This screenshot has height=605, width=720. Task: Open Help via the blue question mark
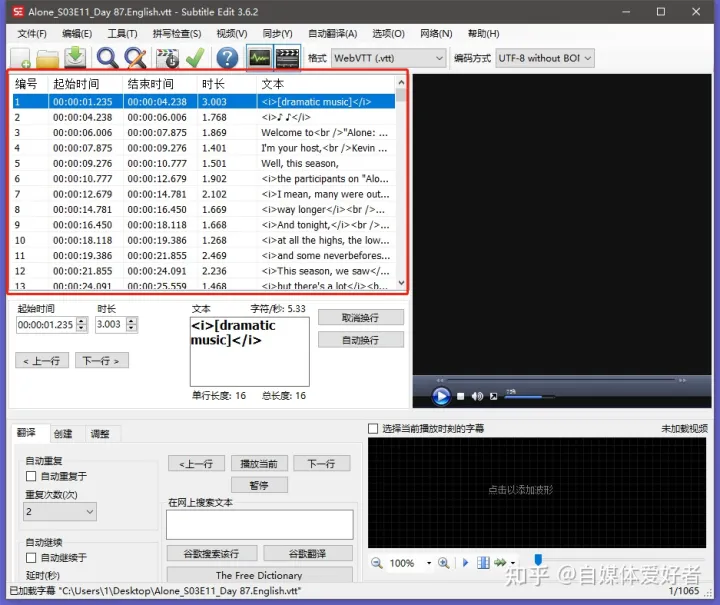(x=227, y=58)
